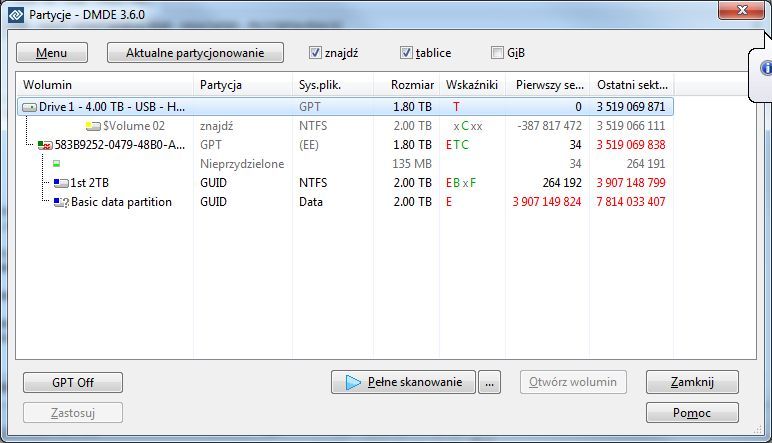Click the Pierwszy se... column header
The height and width of the screenshot is (443, 772).
(x=547, y=85)
